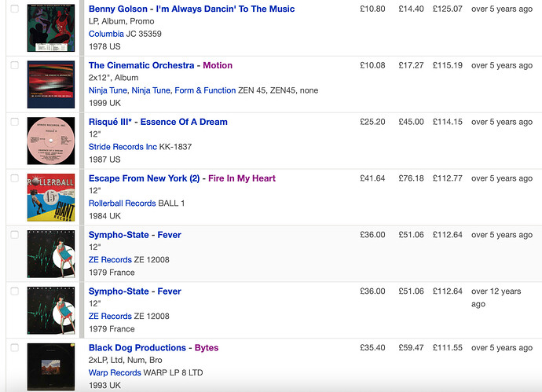Open Benny Golson album cover thumbnail
Viewport: 542px width, 392px height.
pos(51,27)
